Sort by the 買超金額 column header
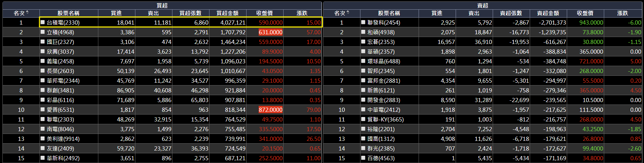 [227, 13]
